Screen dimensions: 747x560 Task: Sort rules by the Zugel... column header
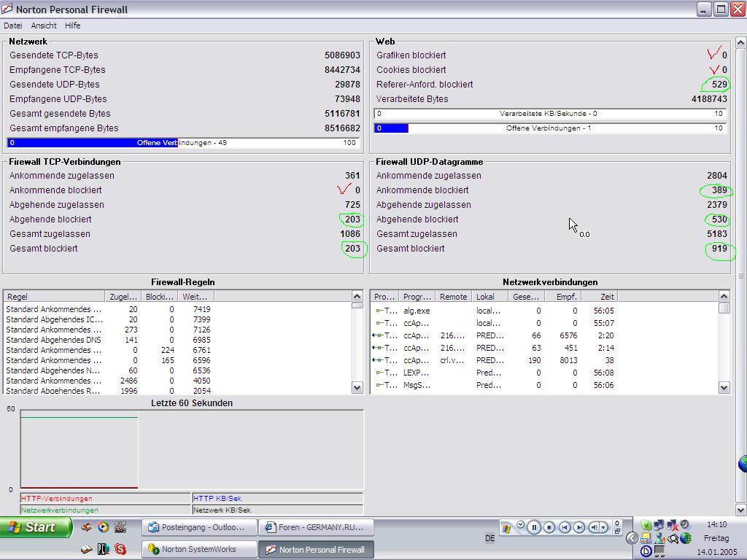pyautogui.click(x=123, y=297)
